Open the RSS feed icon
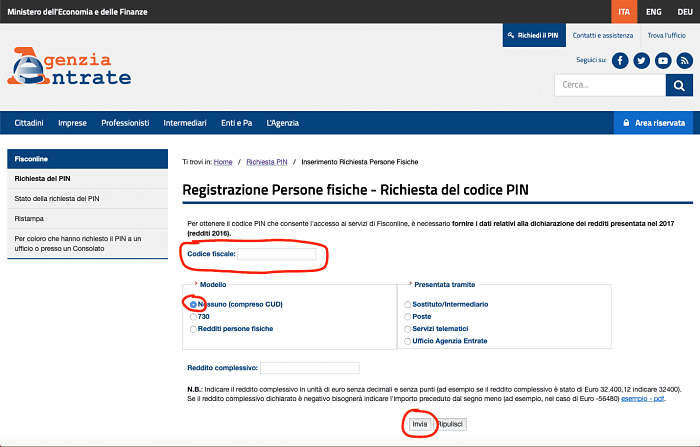 (683, 60)
